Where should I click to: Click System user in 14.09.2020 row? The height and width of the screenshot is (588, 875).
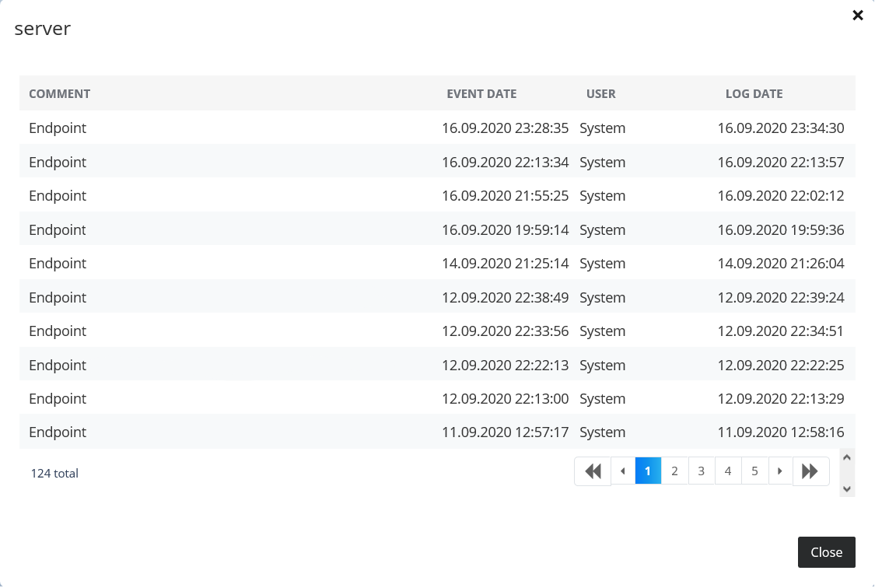point(602,264)
